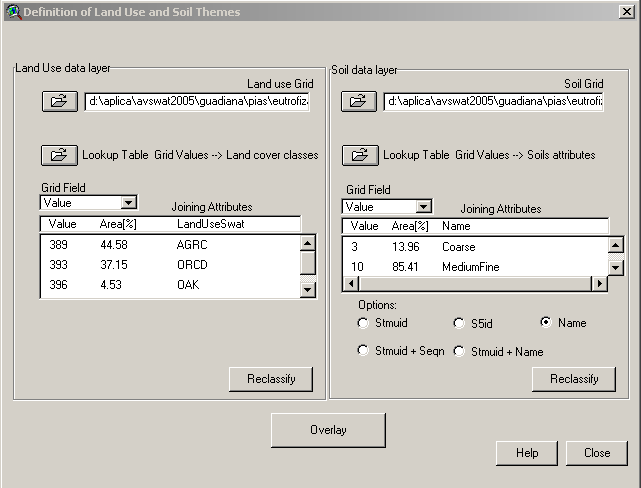Expand Soil Grid Field dropdown
The height and width of the screenshot is (488, 641).
(x=424, y=207)
